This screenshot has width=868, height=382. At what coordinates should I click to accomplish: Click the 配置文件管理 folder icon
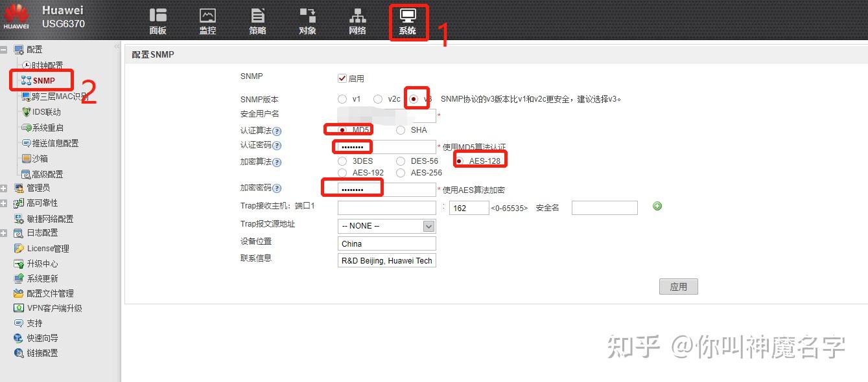19,293
